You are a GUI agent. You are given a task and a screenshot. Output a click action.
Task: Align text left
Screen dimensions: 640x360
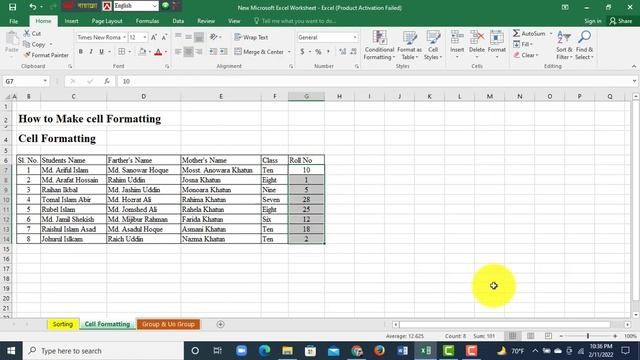coord(178,52)
